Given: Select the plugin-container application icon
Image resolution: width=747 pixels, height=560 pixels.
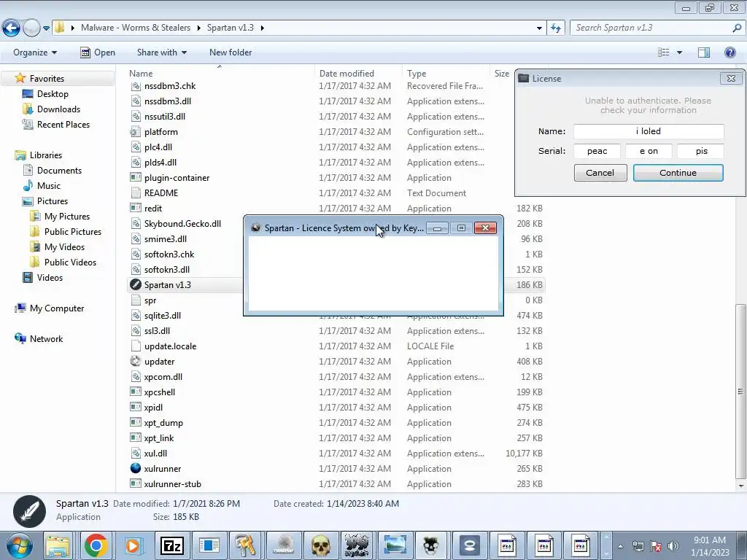Looking at the screenshot, I should (136, 178).
